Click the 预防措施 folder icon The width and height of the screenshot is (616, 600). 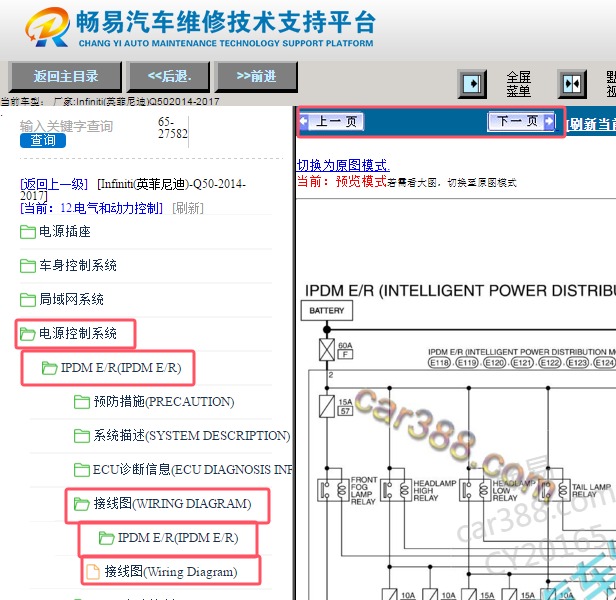[82, 402]
